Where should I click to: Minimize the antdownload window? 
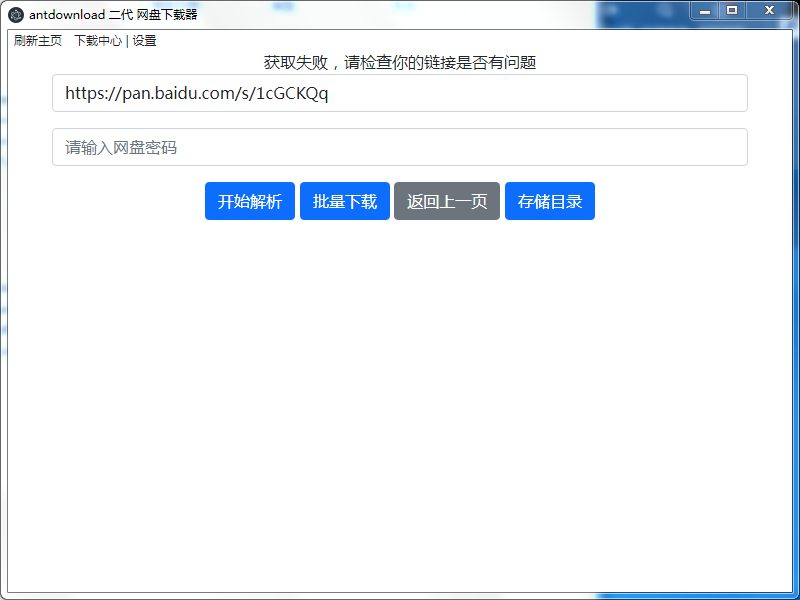[705, 10]
